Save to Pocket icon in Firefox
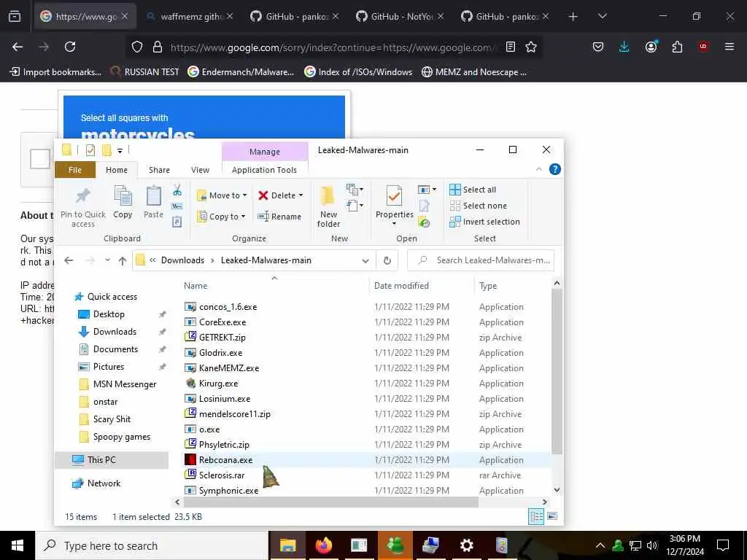Viewport: 747px width, 560px height. point(598,47)
